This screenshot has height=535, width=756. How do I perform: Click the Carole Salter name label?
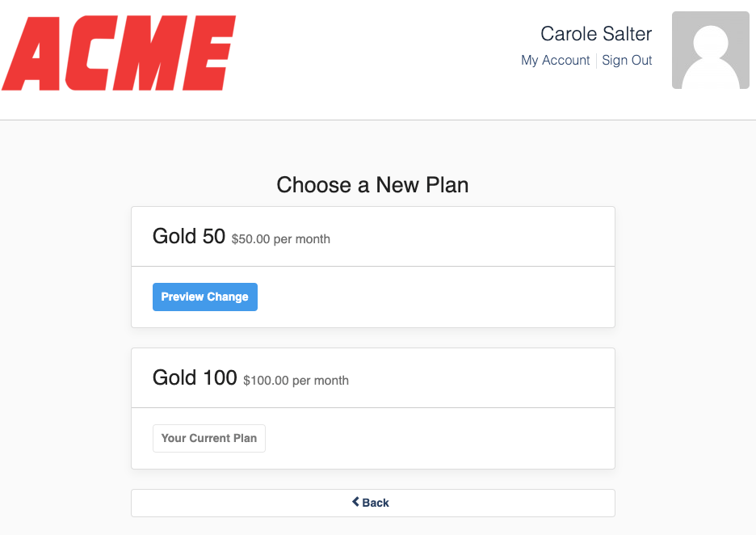click(595, 33)
